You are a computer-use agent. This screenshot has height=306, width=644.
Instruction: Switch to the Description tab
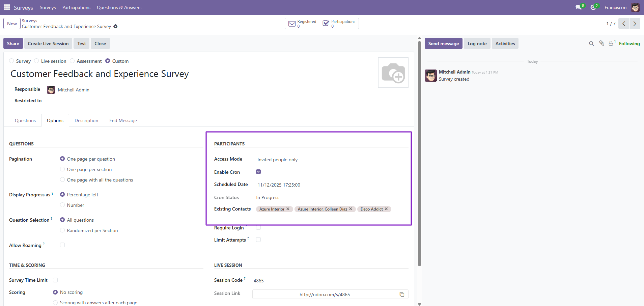tap(86, 120)
